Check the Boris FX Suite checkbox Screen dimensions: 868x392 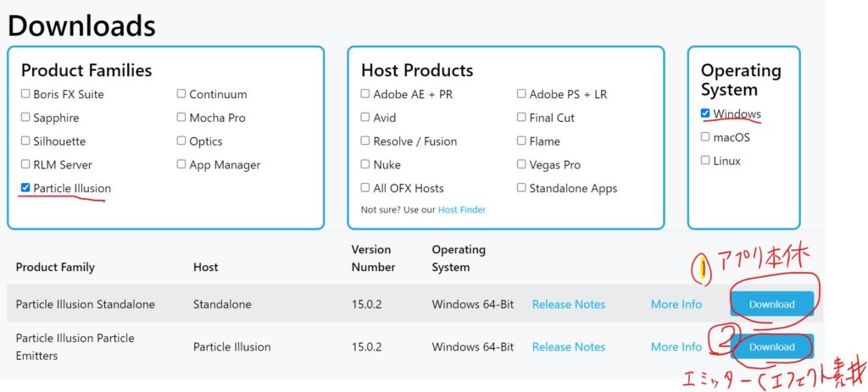[25, 93]
